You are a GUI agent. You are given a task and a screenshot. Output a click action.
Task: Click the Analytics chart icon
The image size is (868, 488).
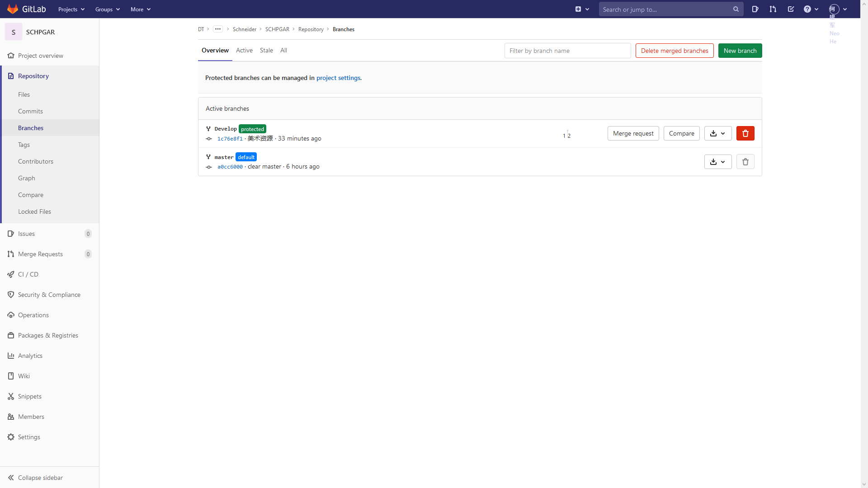(11, 356)
